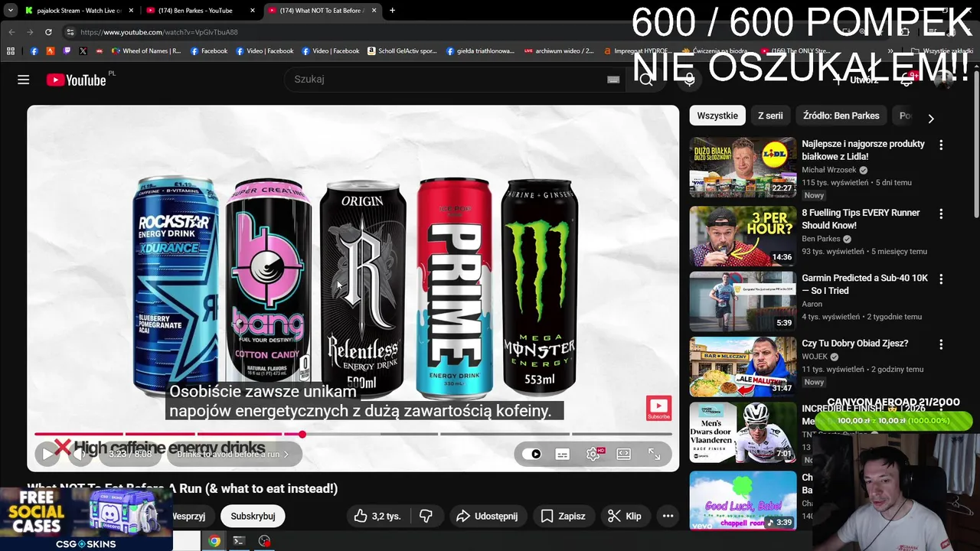Click the youtube.com URL address bar

coord(159,32)
